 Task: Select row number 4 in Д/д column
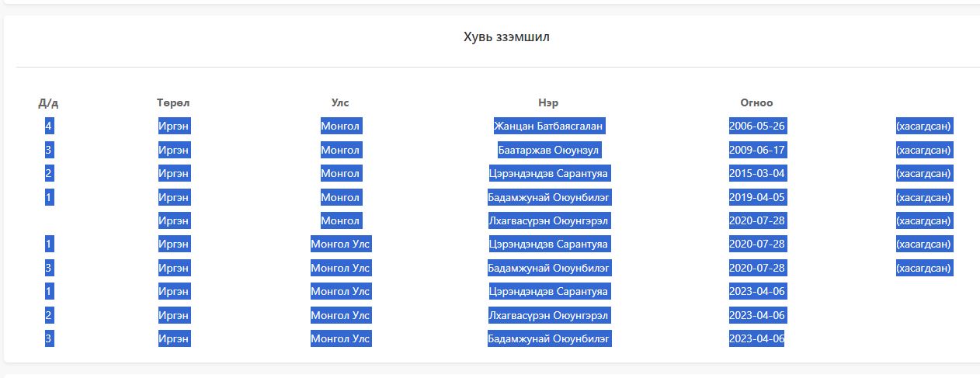pyautogui.click(x=49, y=126)
